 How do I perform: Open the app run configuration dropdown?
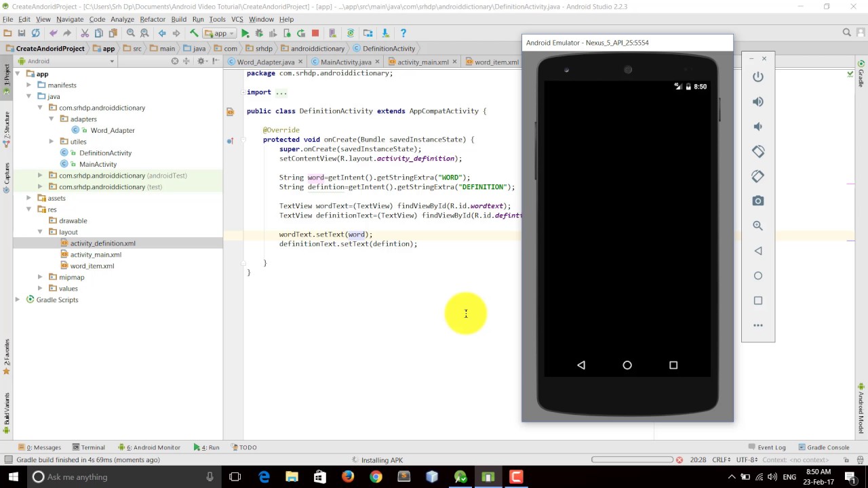click(x=220, y=33)
